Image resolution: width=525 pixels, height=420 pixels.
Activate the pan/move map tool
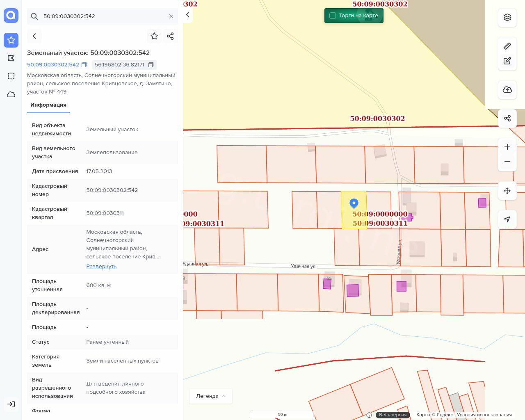point(507,191)
